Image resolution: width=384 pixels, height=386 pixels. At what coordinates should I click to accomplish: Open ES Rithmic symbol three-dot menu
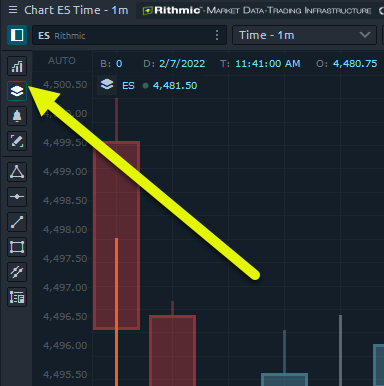pyautogui.click(x=217, y=35)
